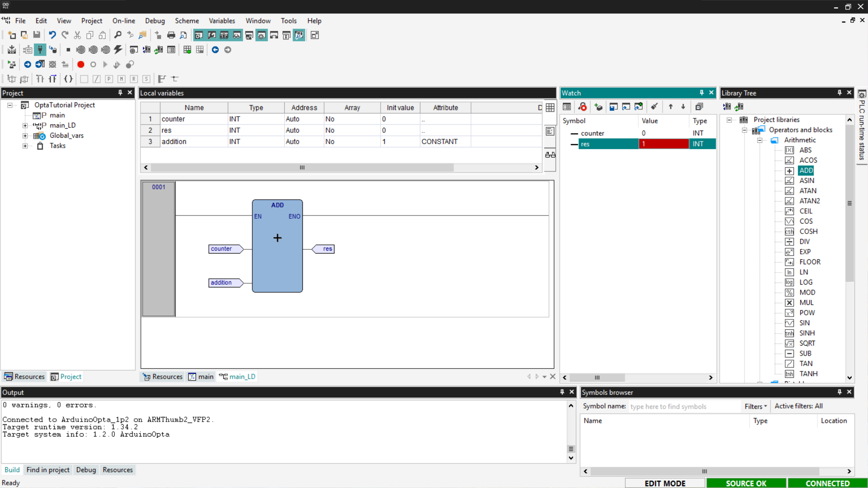Click the curly braces block icon

pyautogui.click(x=68, y=79)
